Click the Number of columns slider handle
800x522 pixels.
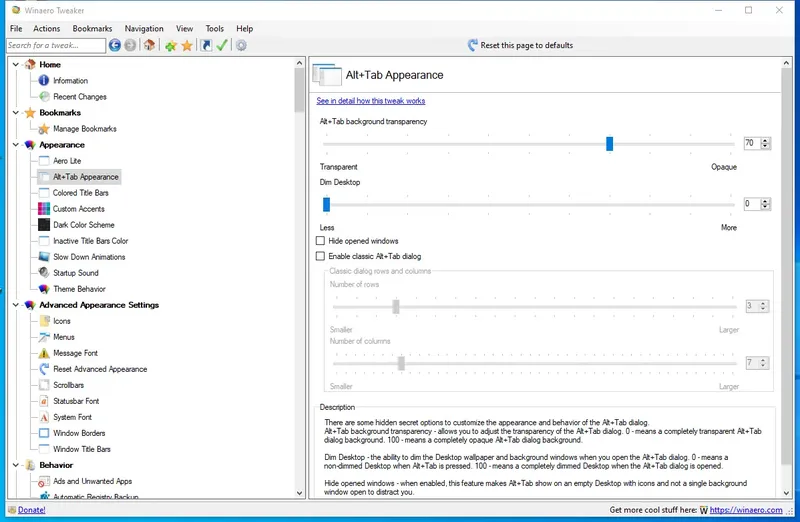click(x=402, y=363)
